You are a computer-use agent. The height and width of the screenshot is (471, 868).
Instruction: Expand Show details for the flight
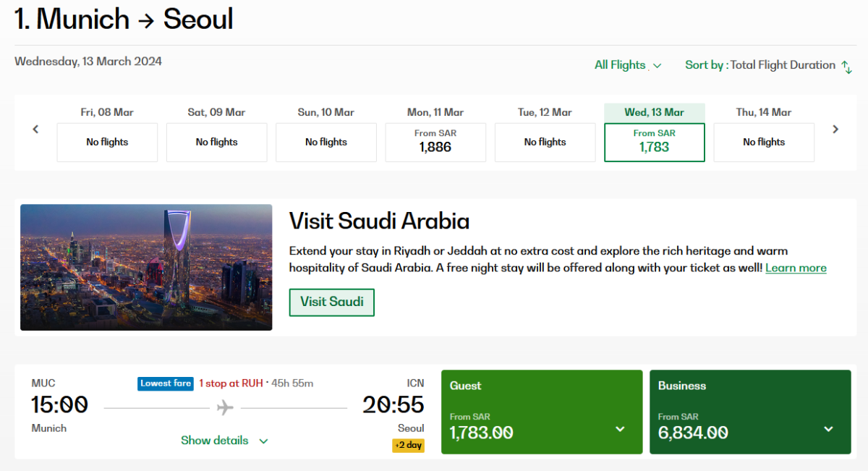tap(224, 441)
